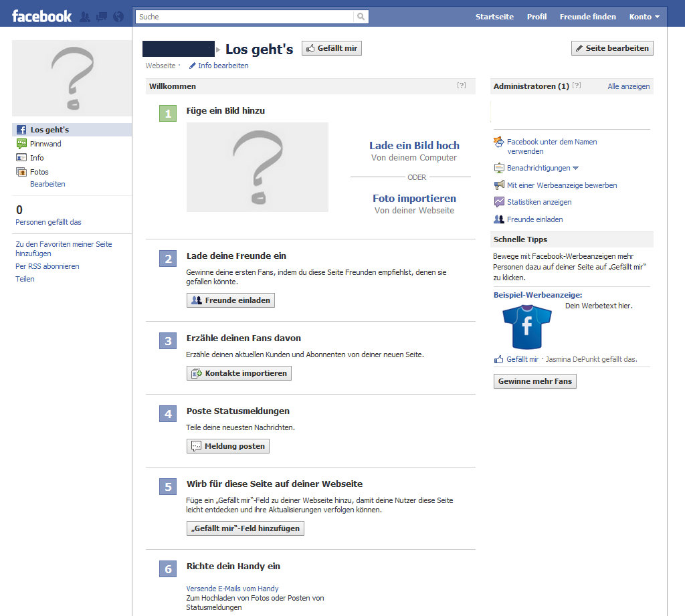Click the Benachrichtigungen icon
Image resolution: width=685 pixels, height=616 pixels.
499,168
